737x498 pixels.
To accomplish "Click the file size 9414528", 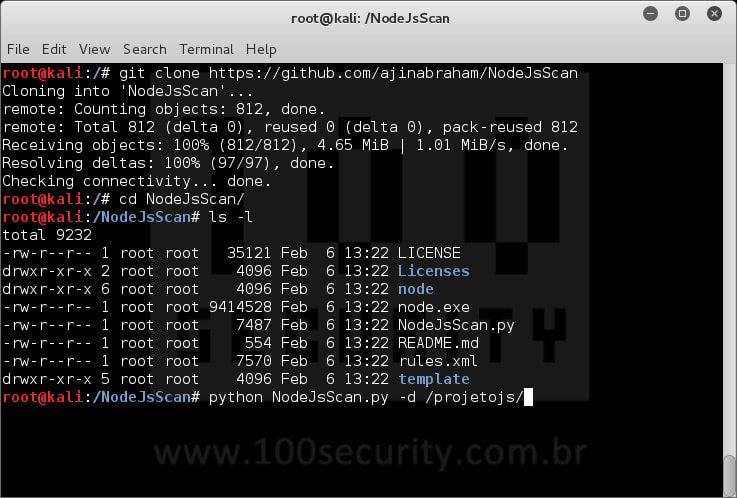I will [x=240, y=307].
